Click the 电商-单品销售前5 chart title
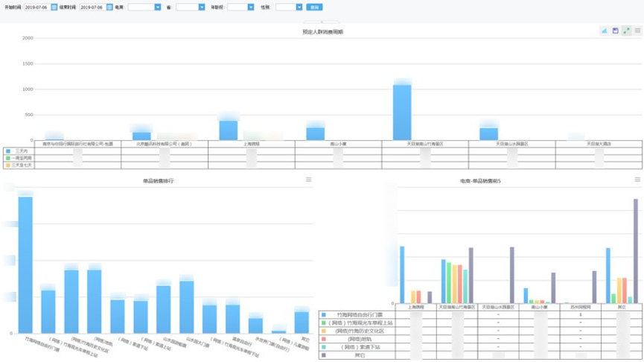 [x=480, y=181]
